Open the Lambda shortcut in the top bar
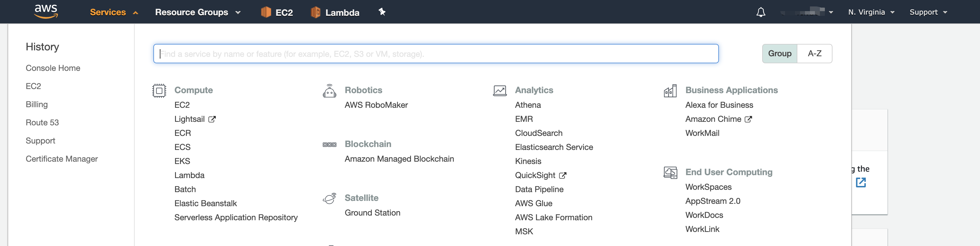 (335, 12)
